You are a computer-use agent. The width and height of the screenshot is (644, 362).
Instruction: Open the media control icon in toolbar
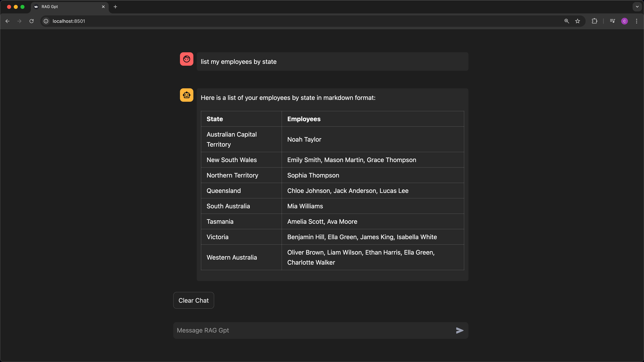[612, 21]
